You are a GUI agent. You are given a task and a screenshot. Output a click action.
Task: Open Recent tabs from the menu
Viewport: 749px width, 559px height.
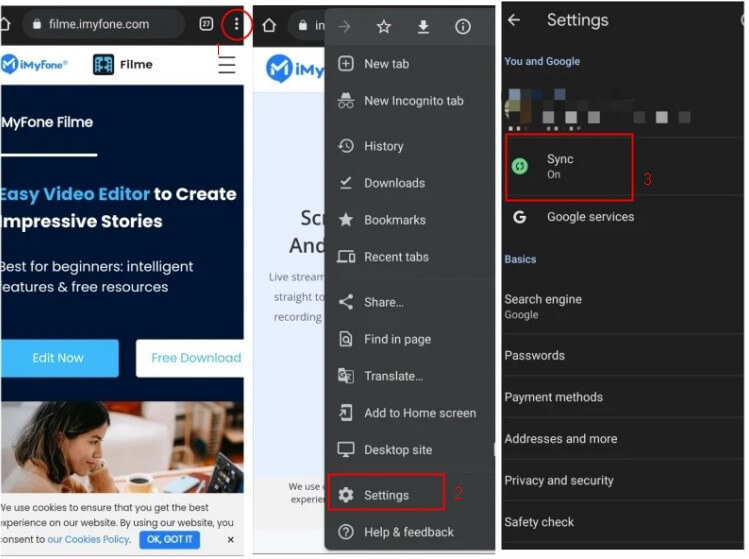tap(409, 257)
